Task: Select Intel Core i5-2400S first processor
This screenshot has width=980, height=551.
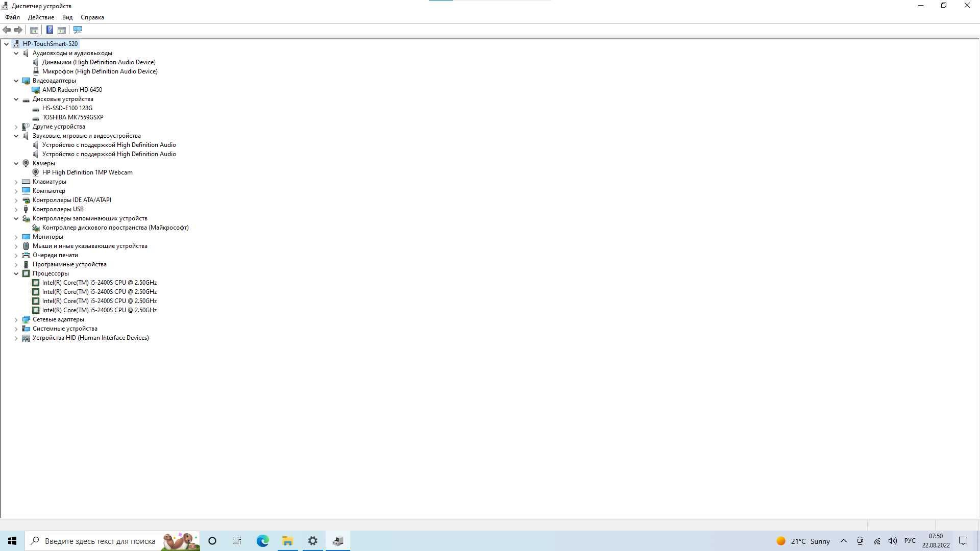Action: (x=99, y=282)
